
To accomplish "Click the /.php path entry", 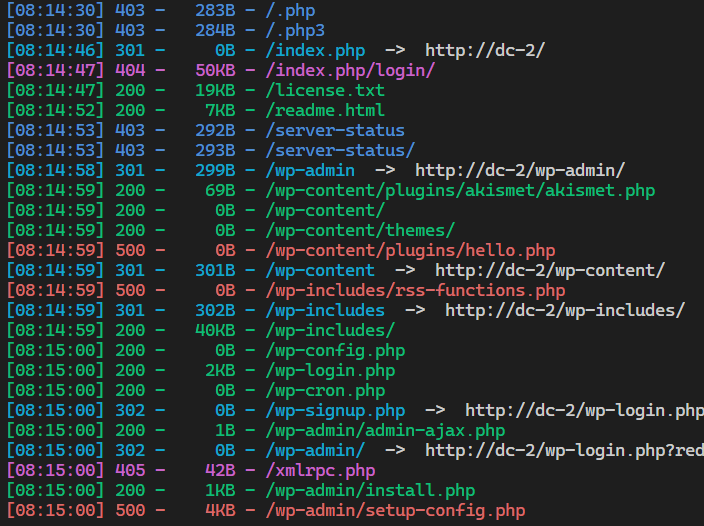I will (x=290, y=10).
